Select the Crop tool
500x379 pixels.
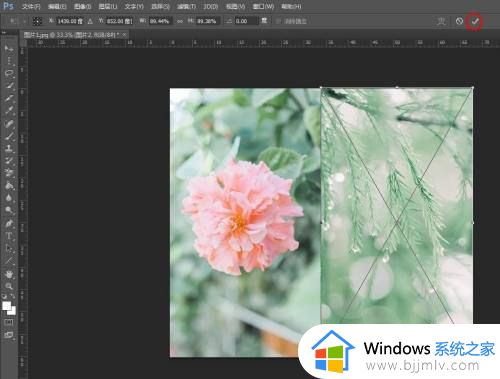[x=9, y=98]
